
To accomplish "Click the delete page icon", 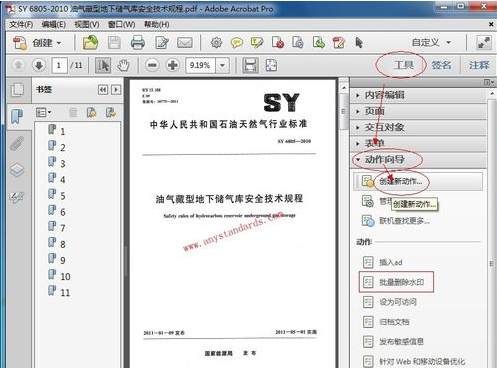I will coord(278,43).
